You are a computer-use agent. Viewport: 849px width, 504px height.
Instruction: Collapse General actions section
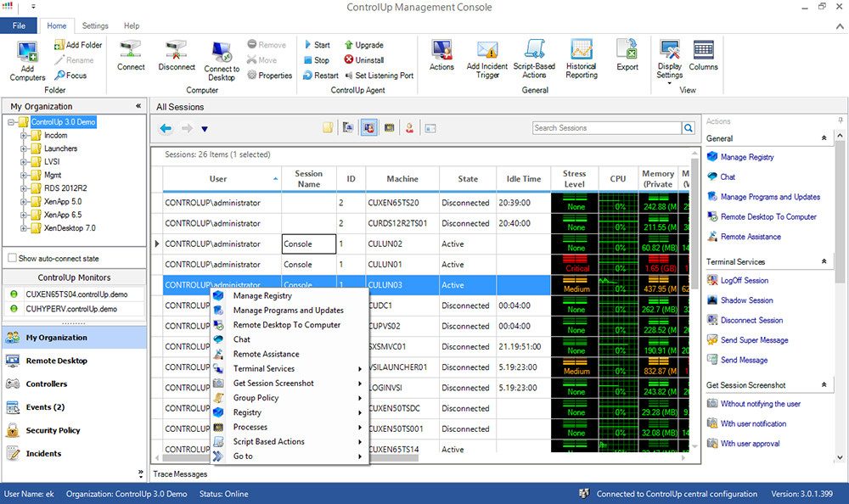click(x=824, y=138)
